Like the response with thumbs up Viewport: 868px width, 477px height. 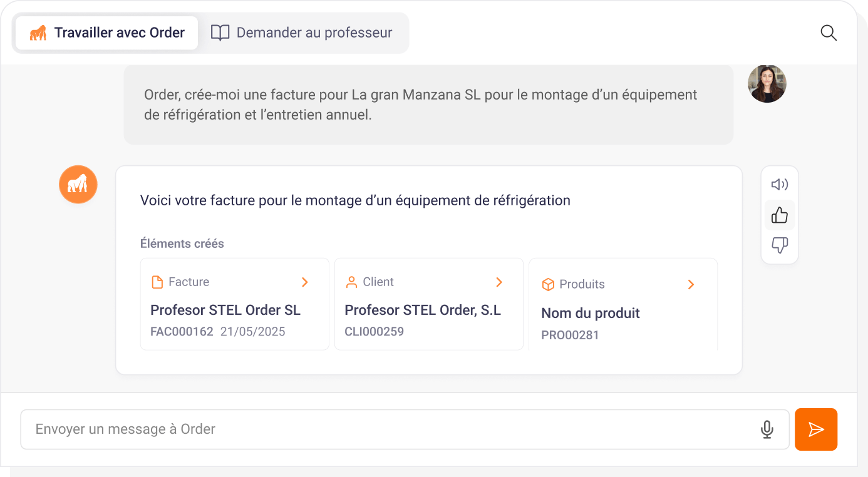coord(780,215)
